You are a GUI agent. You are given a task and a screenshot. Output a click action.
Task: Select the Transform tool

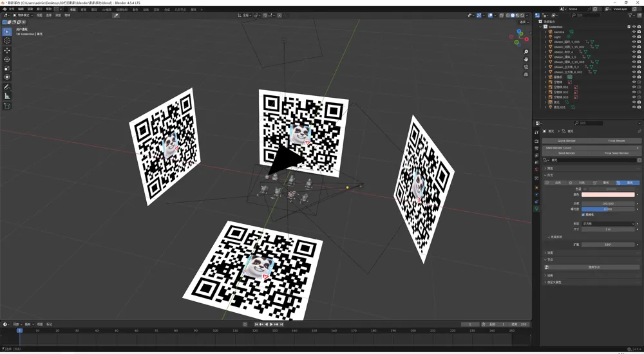7,77
